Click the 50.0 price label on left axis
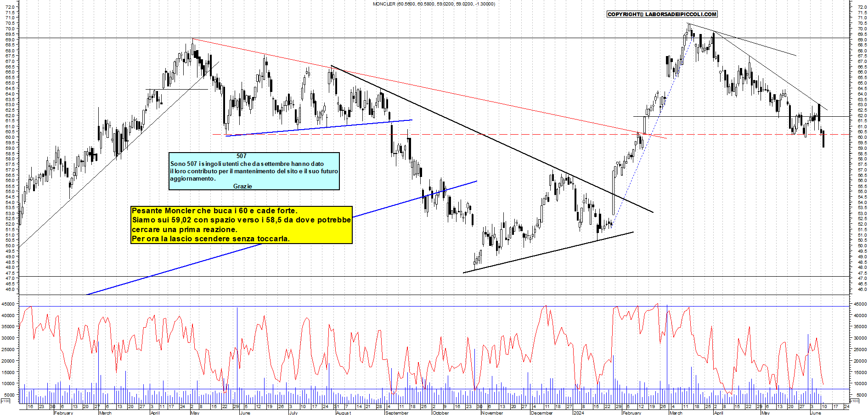 click(x=9, y=245)
